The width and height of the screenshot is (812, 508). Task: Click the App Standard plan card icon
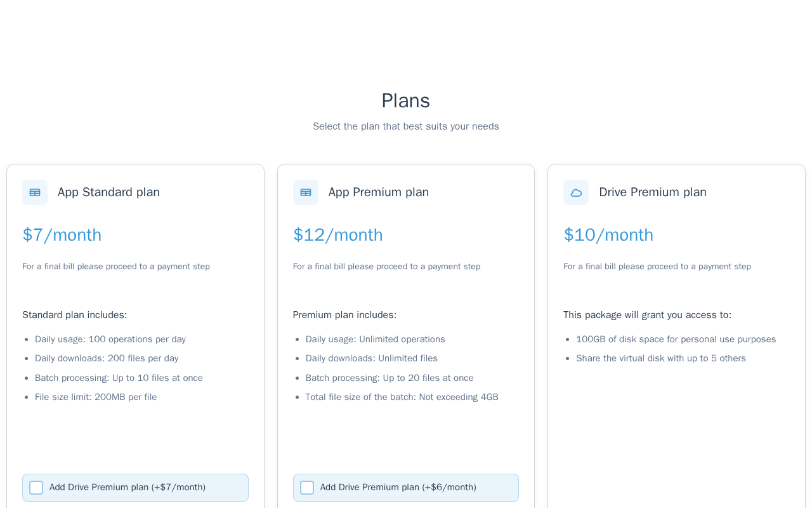point(35,192)
